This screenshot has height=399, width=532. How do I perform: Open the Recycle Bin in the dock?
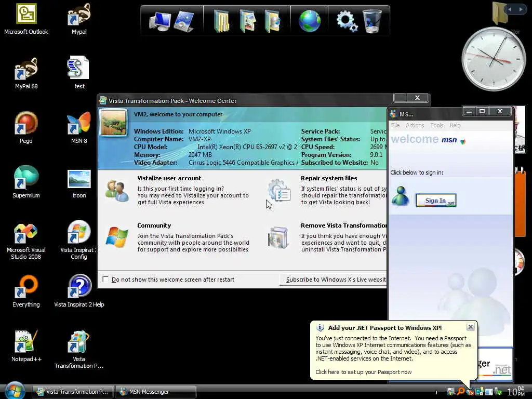click(x=372, y=21)
